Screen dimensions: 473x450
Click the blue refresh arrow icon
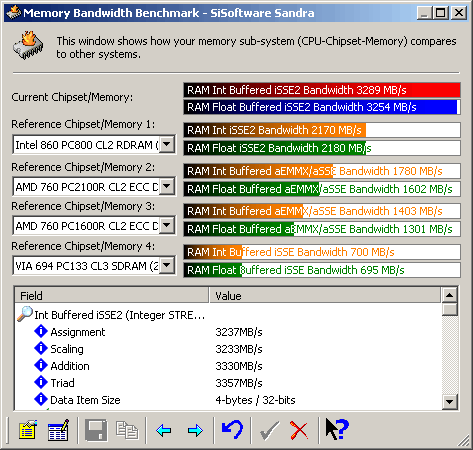[232, 430]
